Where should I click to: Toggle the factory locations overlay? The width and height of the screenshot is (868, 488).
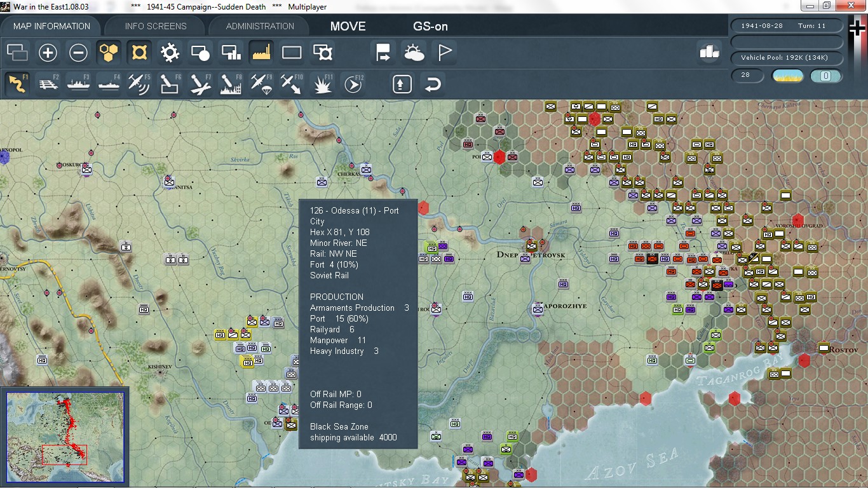[261, 53]
